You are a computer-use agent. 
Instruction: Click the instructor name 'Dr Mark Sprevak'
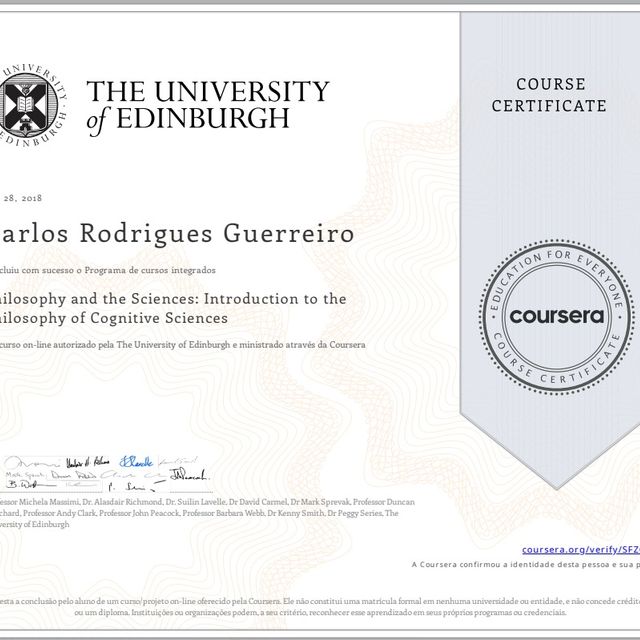(320, 502)
